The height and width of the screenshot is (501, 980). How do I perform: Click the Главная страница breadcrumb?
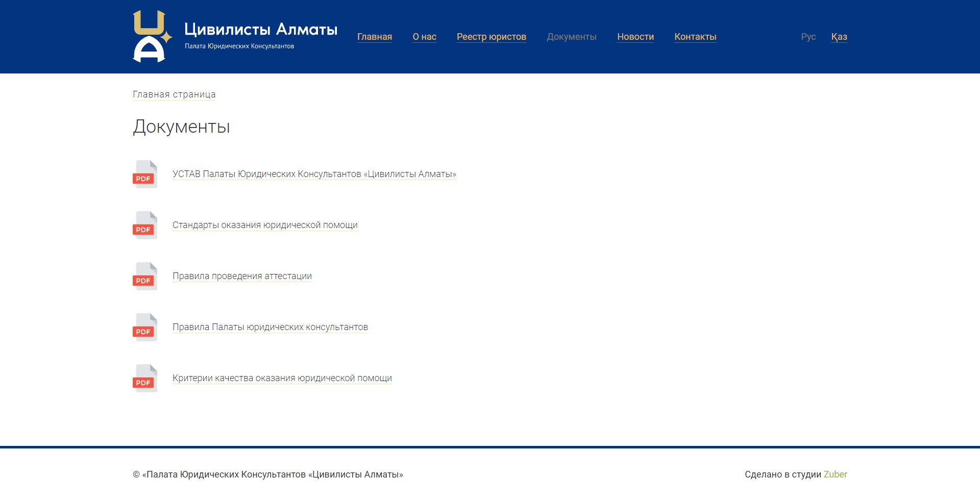coord(174,94)
